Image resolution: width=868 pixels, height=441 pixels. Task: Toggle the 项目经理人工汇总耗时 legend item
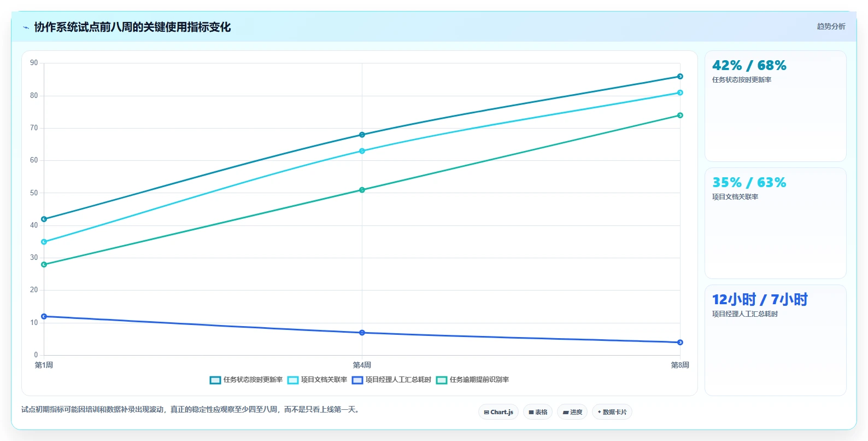click(392, 380)
